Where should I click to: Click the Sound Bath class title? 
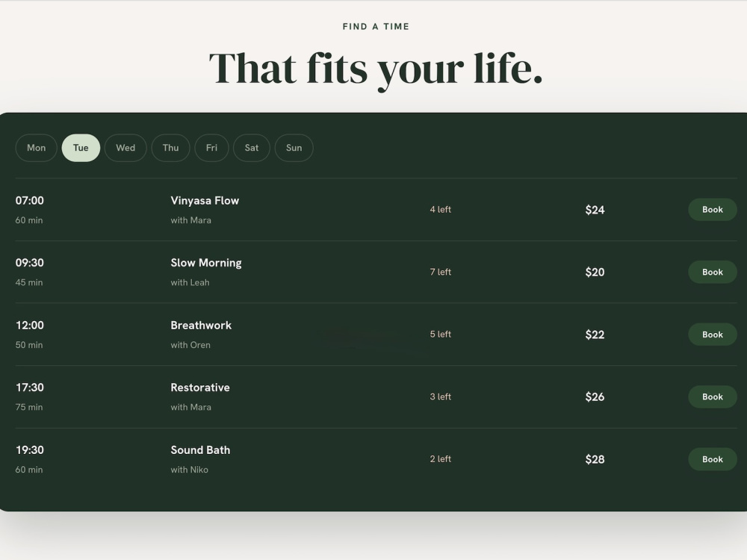(200, 450)
